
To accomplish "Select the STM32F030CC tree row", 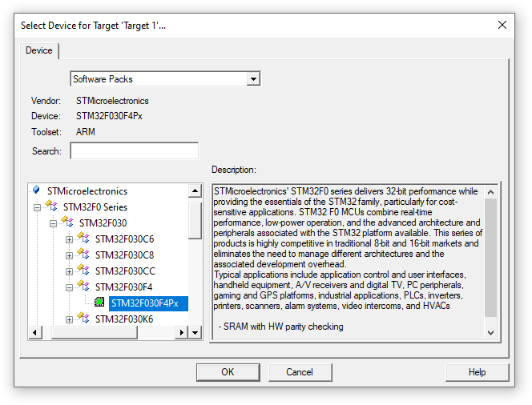I will point(125,271).
